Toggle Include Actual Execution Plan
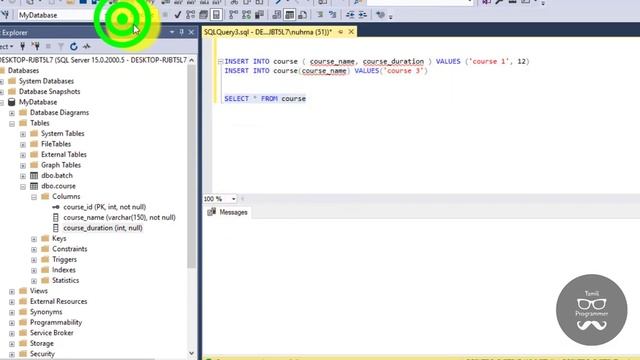The image size is (640, 360). point(233,15)
